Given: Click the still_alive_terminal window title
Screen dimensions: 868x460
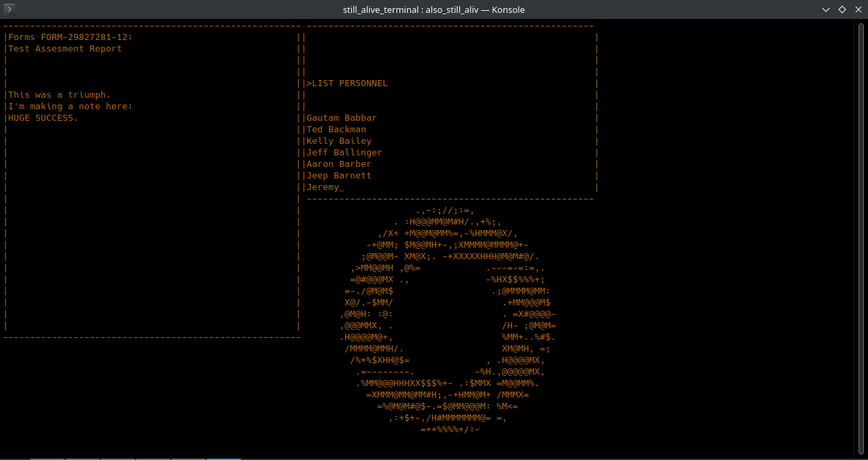Looking at the screenshot, I should click(x=434, y=9).
